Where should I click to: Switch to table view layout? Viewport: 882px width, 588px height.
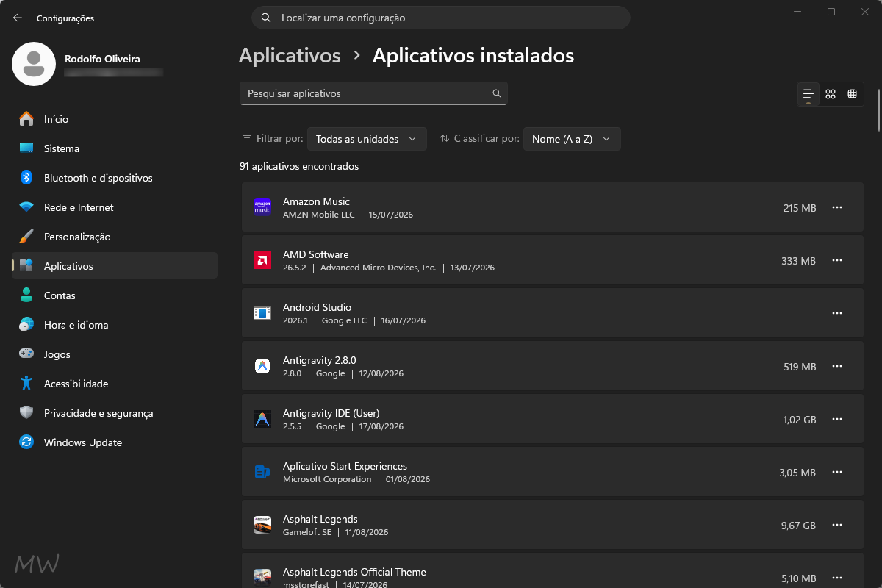click(853, 94)
